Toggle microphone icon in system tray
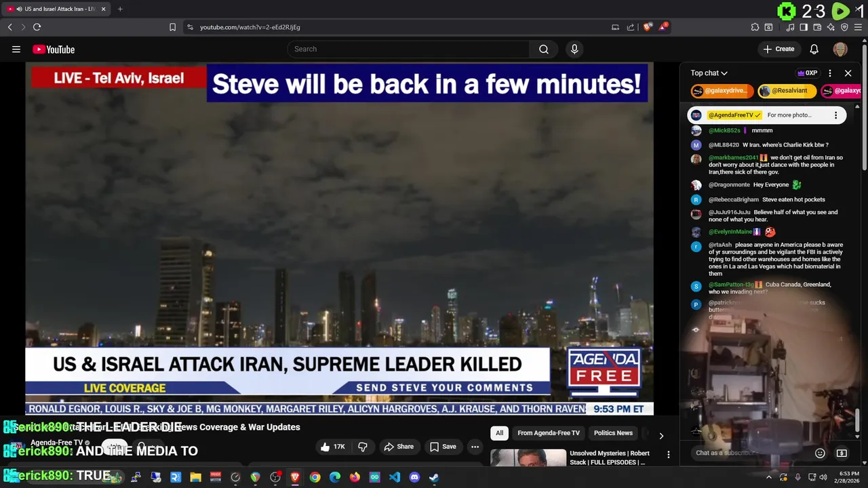The height and width of the screenshot is (488, 868). coord(797,477)
